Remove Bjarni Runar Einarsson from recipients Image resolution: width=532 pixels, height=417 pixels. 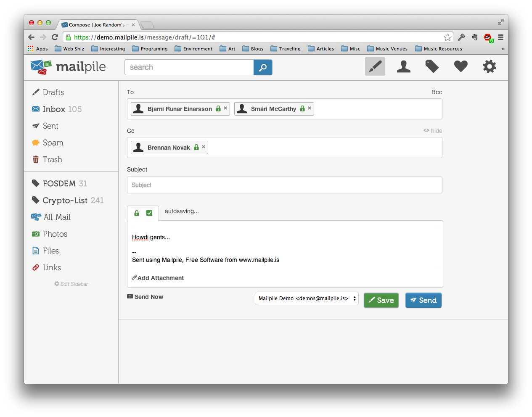tap(225, 108)
